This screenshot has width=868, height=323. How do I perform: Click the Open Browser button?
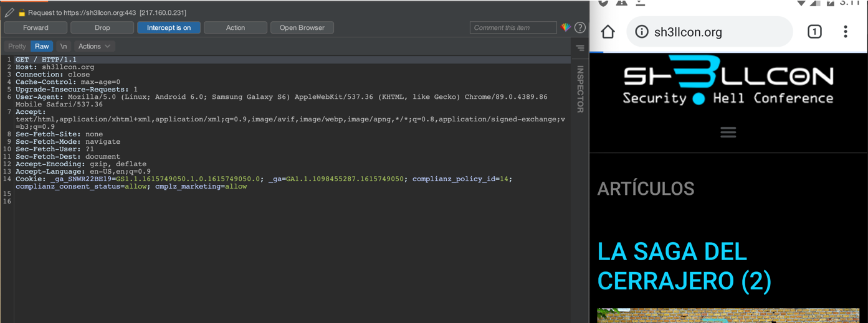pyautogui.click(x=302, y=27)
